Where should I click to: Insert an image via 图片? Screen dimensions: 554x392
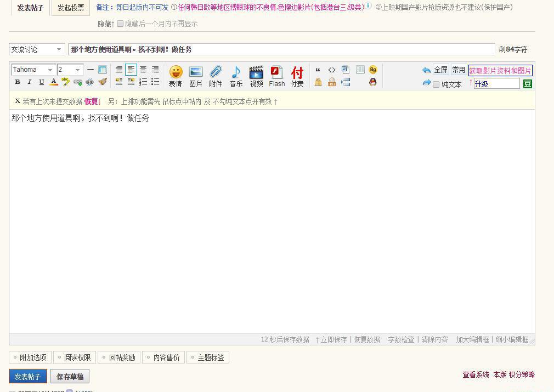[196, 76]
